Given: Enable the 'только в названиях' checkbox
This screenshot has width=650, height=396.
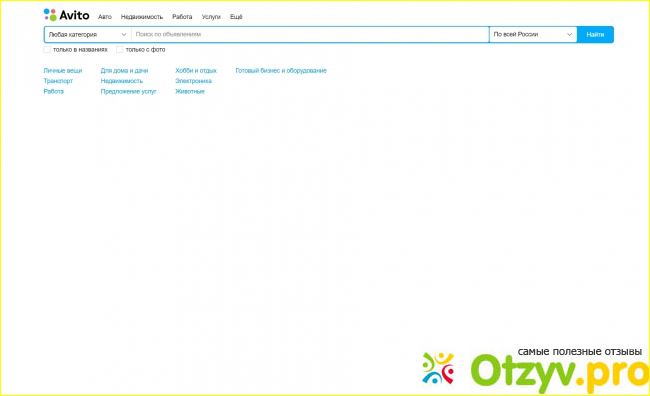Looking at the screenshot, I should point(47,50).
